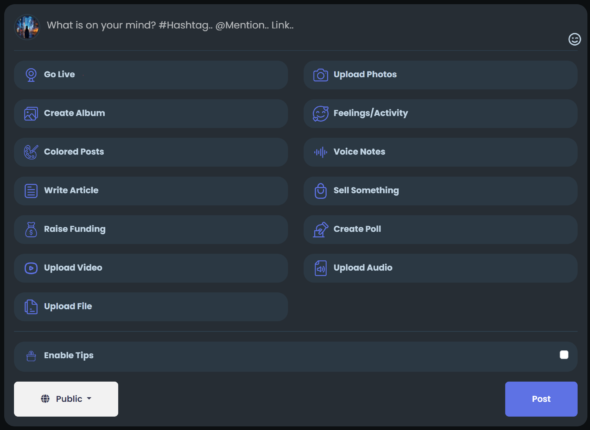Click the Voice Notes waveform icon
590x430 pixels.
click(320, 152)
